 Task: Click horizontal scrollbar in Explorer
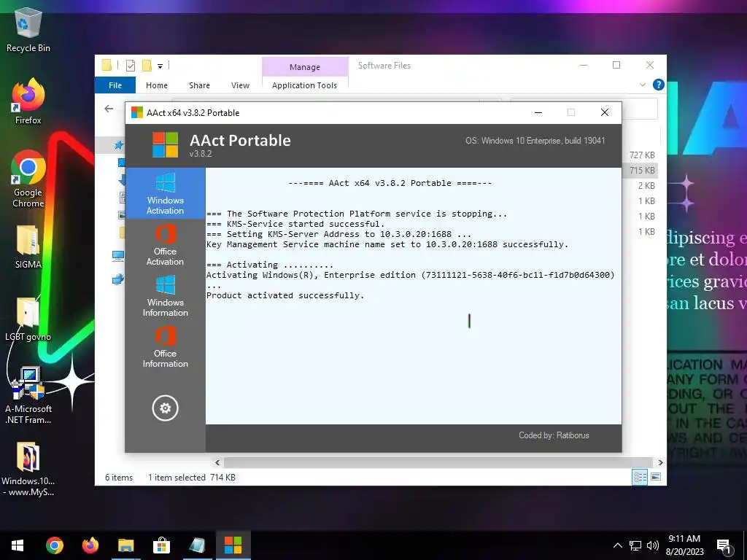[x=438, y=462]
